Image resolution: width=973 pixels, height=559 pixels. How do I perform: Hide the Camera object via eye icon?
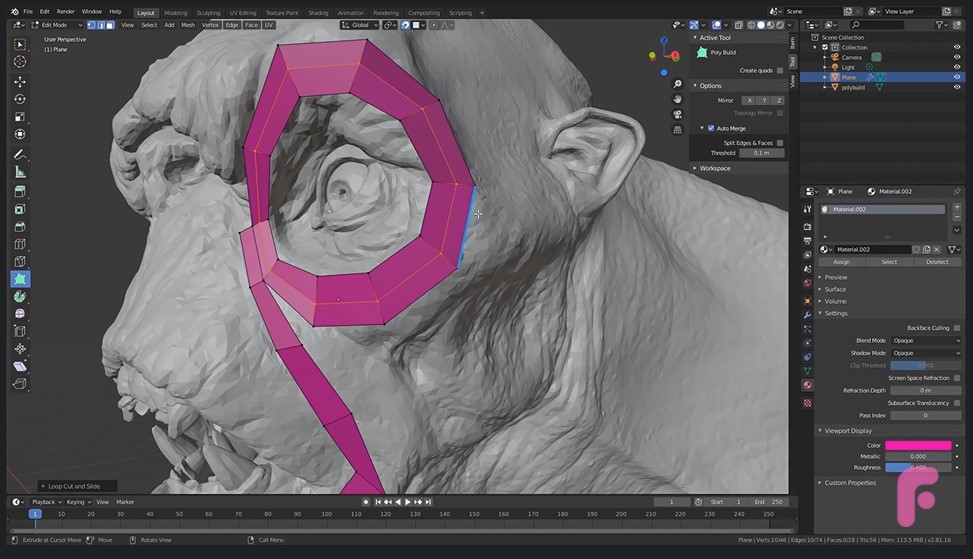point(957,57)
